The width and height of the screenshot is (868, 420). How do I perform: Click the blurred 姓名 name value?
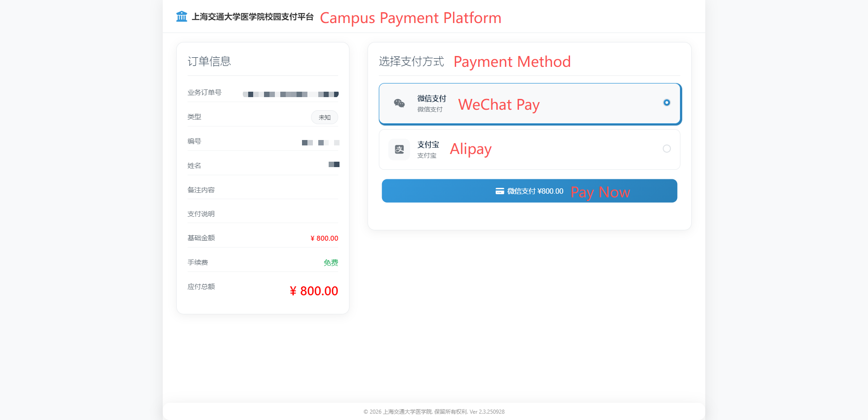tap(334, 164)
